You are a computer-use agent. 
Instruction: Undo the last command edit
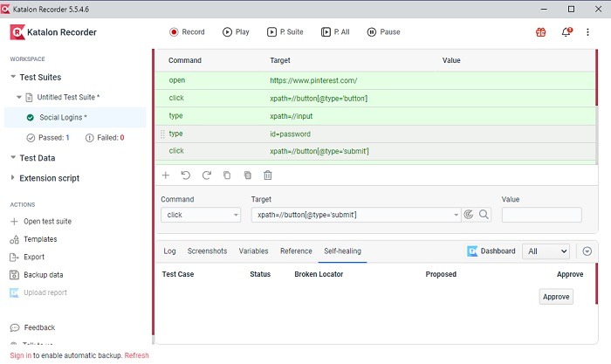point(185,175)
